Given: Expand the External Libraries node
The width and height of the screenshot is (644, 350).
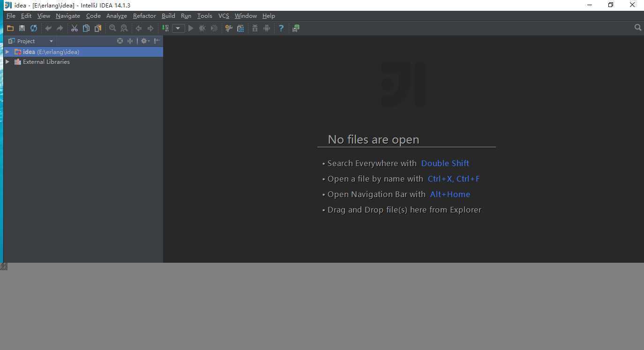Looking at the screenshot, I should click(7, 61).
